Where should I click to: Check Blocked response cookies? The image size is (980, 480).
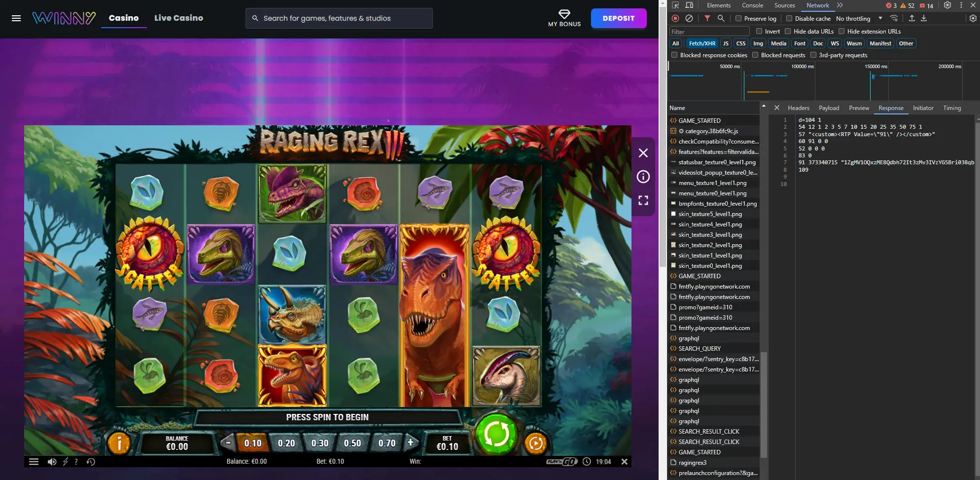tap(674, 55)
